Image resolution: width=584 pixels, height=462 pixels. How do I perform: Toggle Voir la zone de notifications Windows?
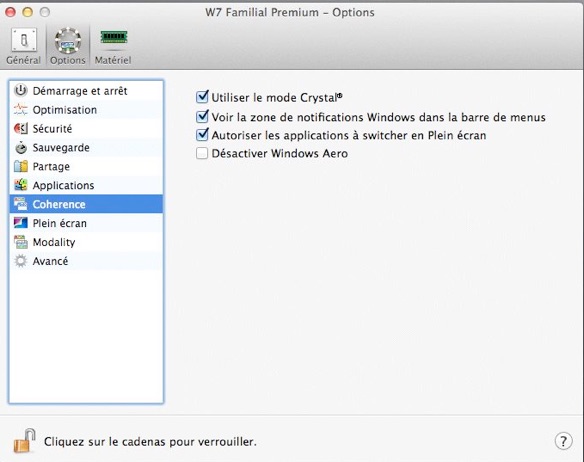[202, 117]
